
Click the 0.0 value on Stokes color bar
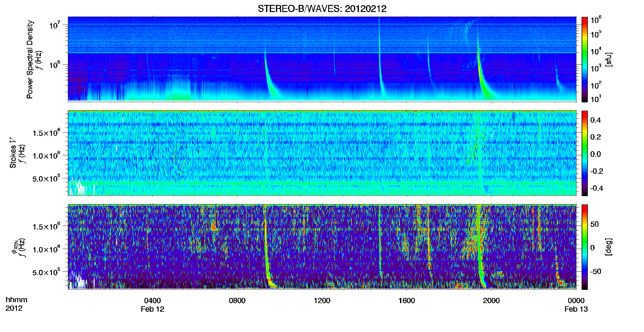click(x=595, y=154)
